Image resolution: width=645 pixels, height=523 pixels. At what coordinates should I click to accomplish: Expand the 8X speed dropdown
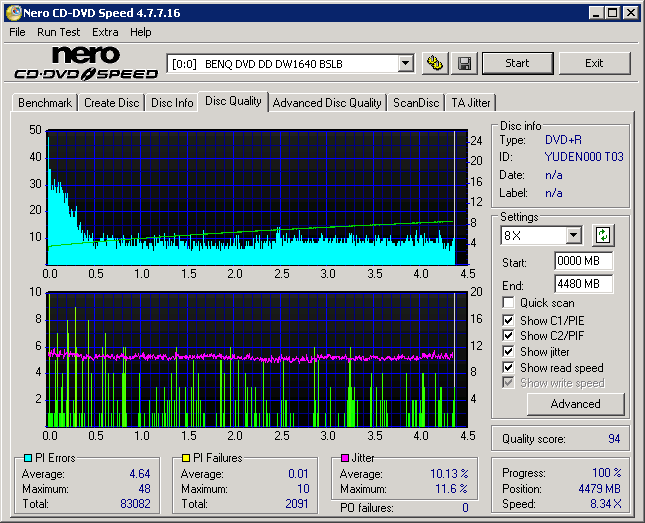pyautogui.click(x=573, y=236)
